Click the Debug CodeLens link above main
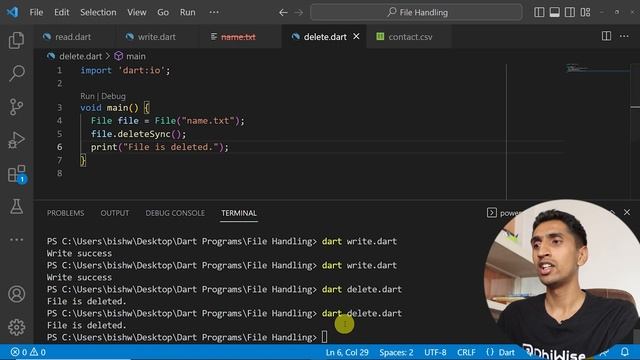The image size is (640, 360). pos(113,96)
